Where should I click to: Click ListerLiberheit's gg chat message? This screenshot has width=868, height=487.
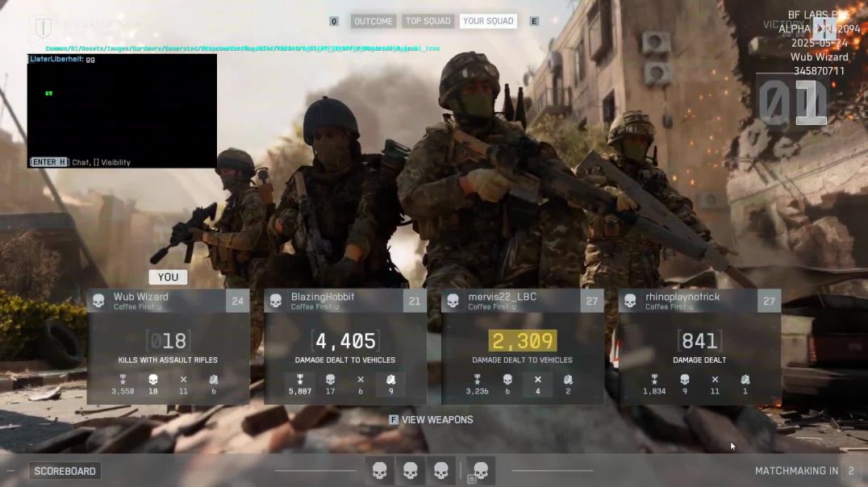click(63, 59)
